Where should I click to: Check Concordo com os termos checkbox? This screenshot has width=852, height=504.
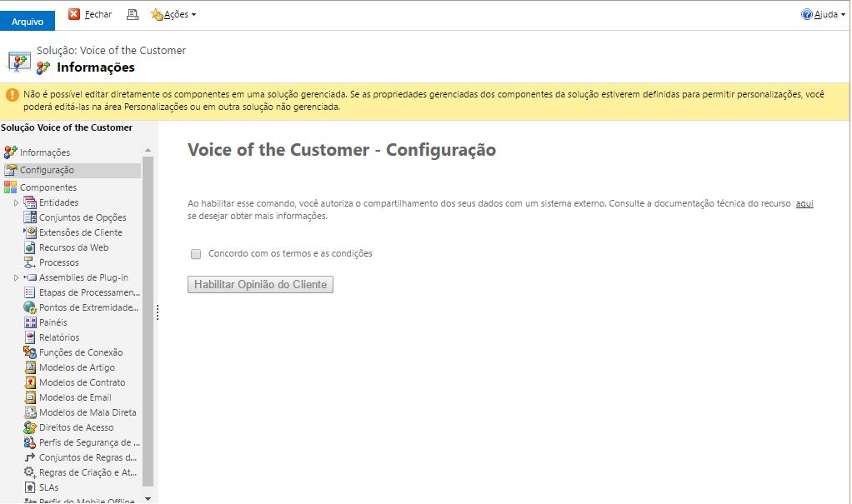tap(196, 254)
